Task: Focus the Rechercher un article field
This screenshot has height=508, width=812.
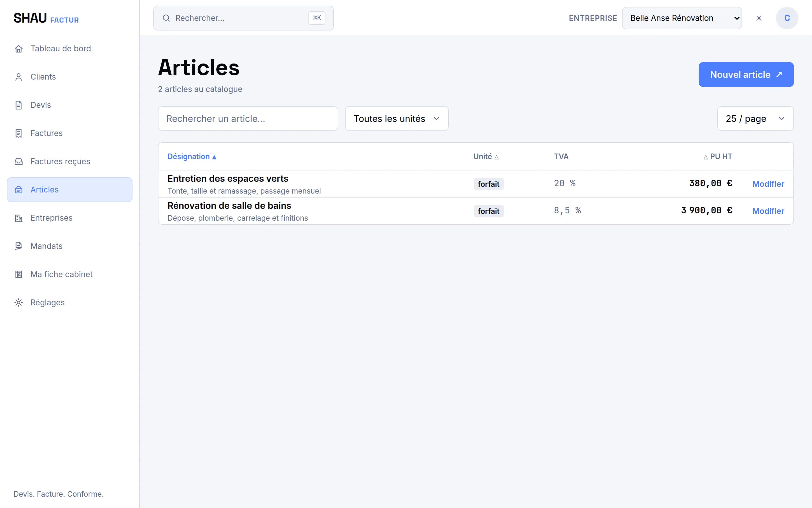Action: 248,119
